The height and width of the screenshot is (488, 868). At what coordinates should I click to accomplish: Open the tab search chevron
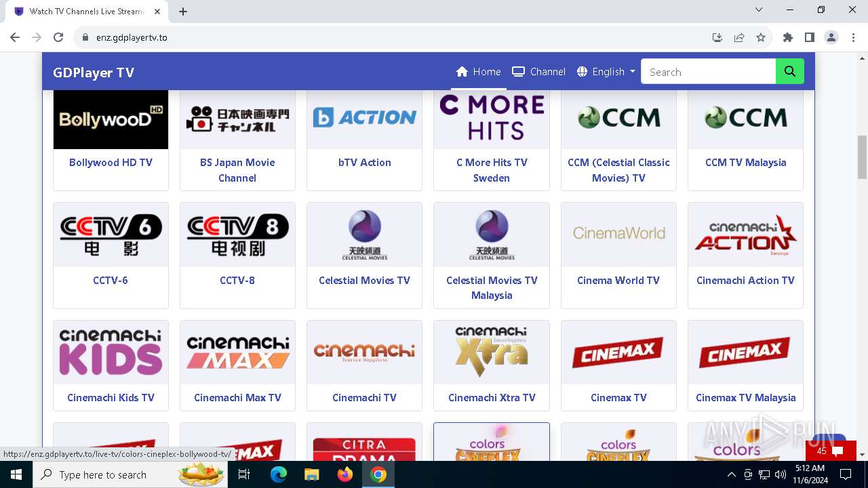pos(759,10)
